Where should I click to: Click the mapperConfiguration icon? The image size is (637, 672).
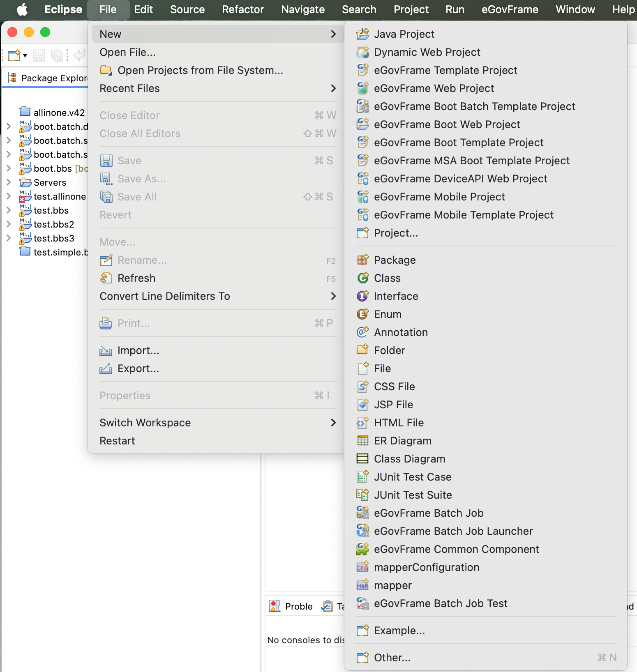(362, 567)
